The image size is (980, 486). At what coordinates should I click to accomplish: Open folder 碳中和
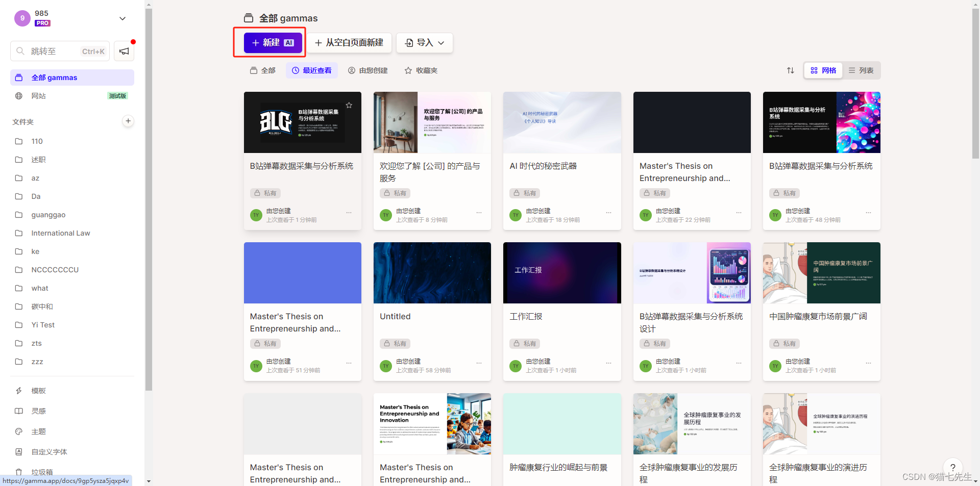[x=72, y=306]
